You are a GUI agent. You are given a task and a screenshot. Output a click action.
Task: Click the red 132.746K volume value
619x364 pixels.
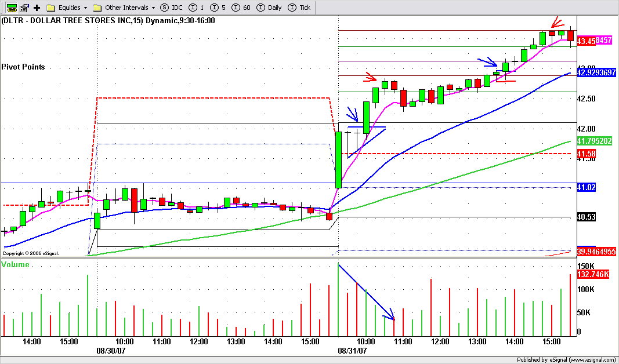593,275
